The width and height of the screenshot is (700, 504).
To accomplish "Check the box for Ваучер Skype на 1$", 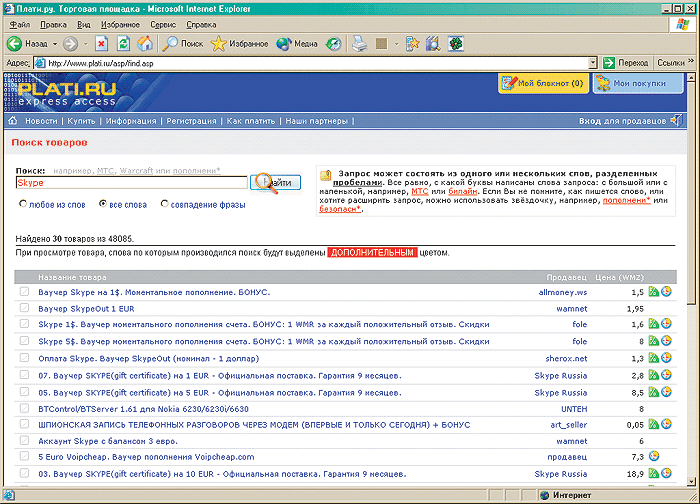I will [24, 292].
